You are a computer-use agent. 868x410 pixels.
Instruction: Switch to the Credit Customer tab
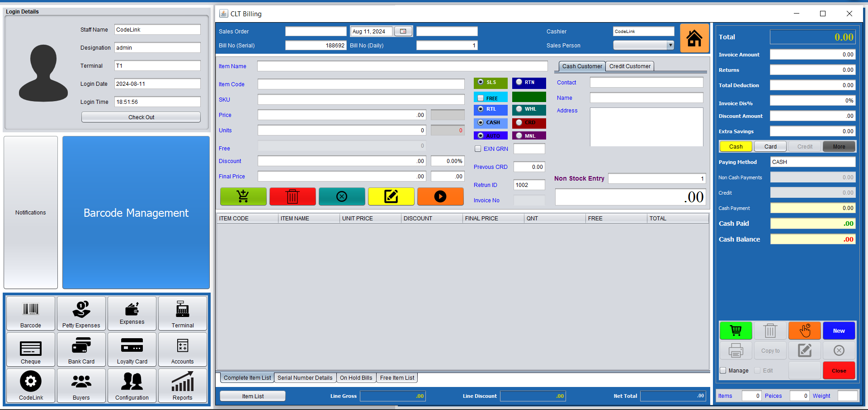(x=629, y=66)
